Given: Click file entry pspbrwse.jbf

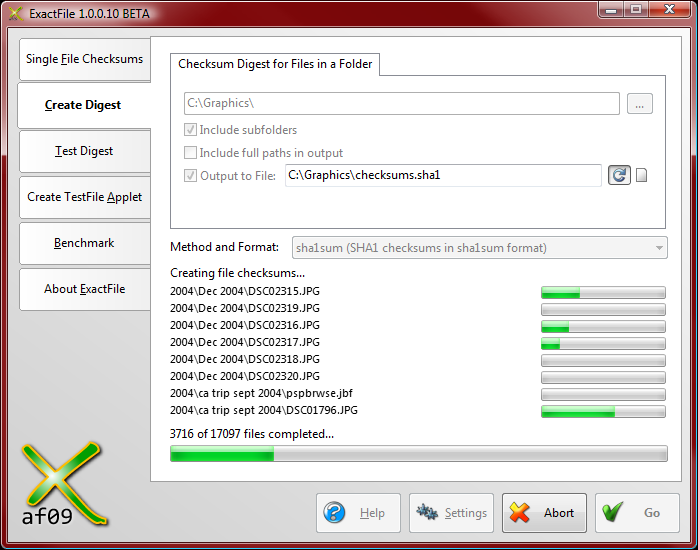Looking at the screenshot, I should 261,393.
